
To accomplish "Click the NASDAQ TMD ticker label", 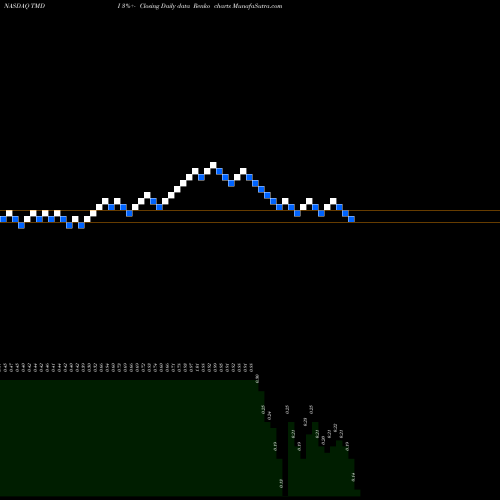I will tap(24, 6).
